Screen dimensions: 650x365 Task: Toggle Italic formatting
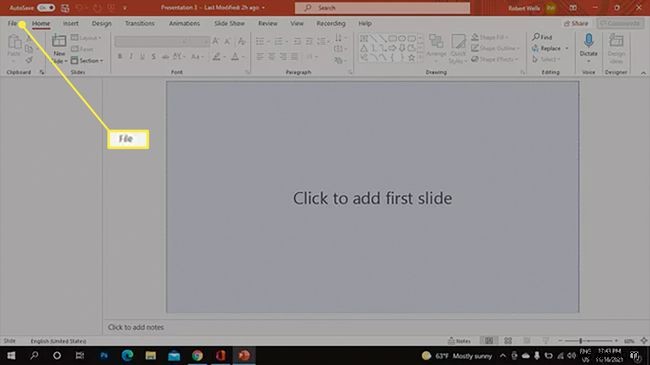131,56
